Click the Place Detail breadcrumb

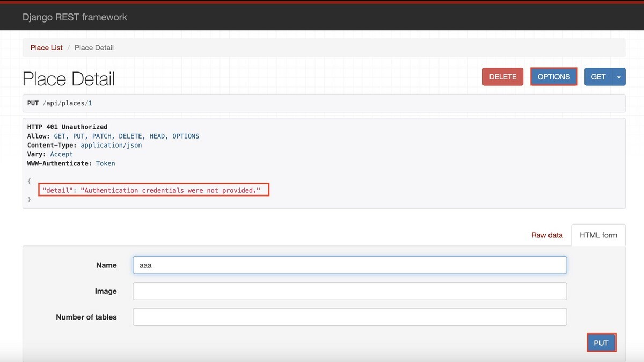point(93,47)
